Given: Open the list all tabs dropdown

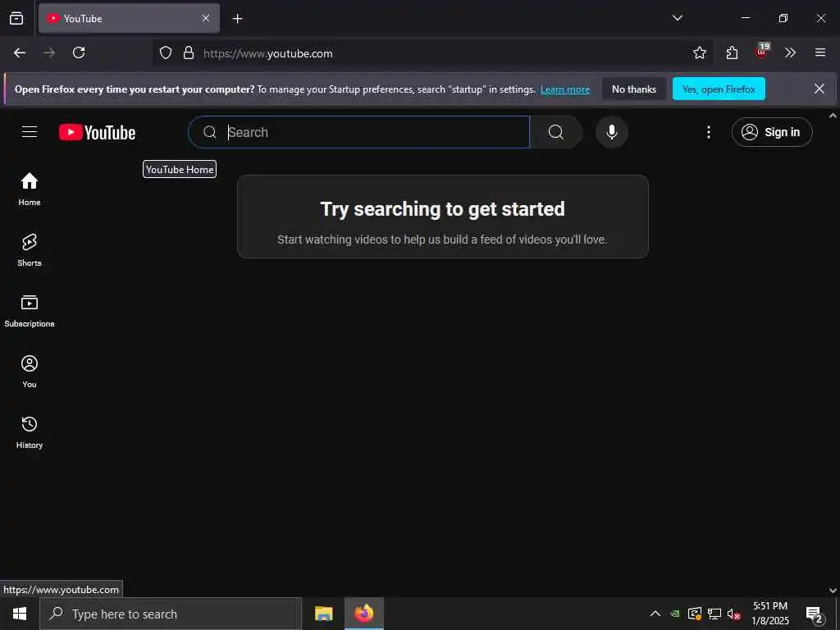Looking at the screenshot, I should 677,18.
